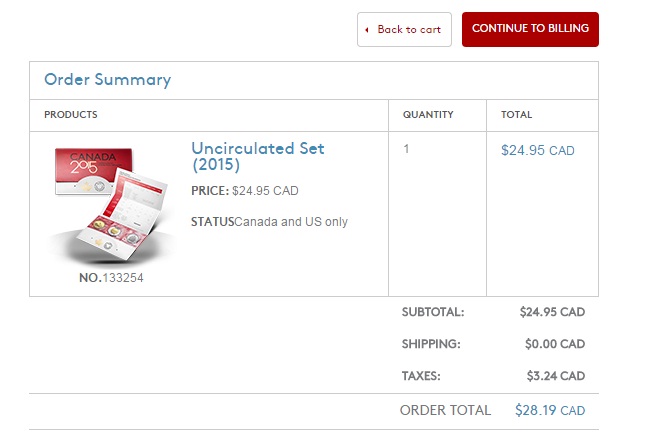Click the product number NO.133254
Screen dimensions: 671x437
pyautogui.click(x=111, y=278)
